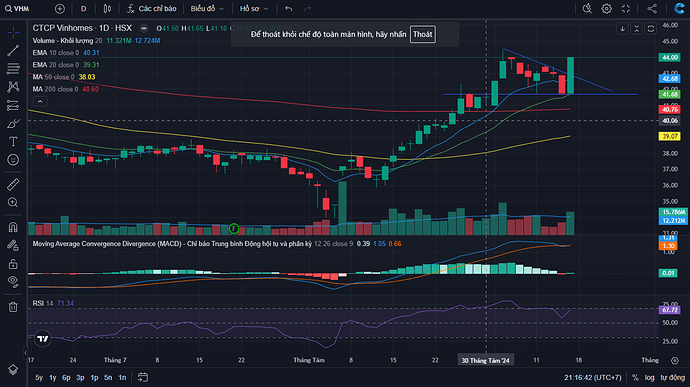The height and width of the screenshot is (387, 690).
Task: Expand the Hồ sơ dropdown
Action: click(x=254, y=9)
